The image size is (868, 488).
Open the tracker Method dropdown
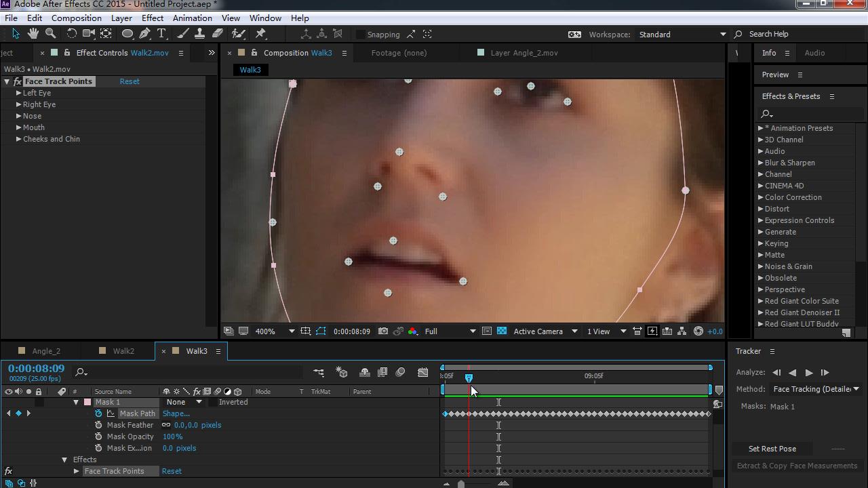pos(816,389)
